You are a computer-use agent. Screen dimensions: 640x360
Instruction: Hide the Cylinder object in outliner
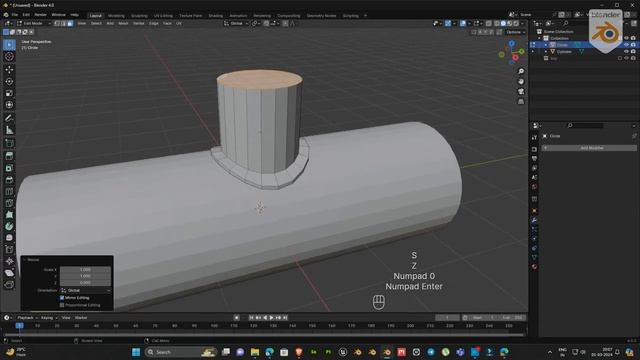coord(626,52)
